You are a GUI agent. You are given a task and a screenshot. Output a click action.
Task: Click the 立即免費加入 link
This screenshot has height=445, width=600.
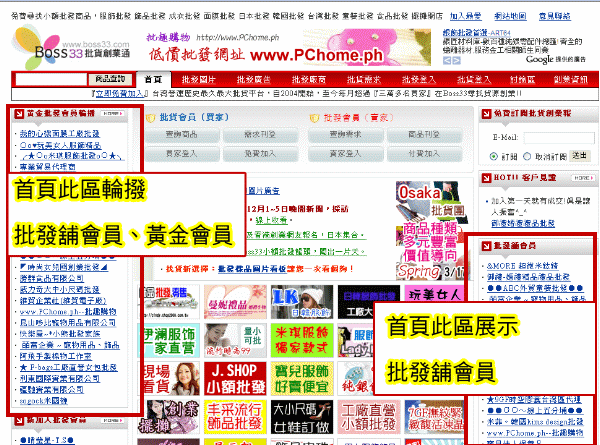coord(120,94)
